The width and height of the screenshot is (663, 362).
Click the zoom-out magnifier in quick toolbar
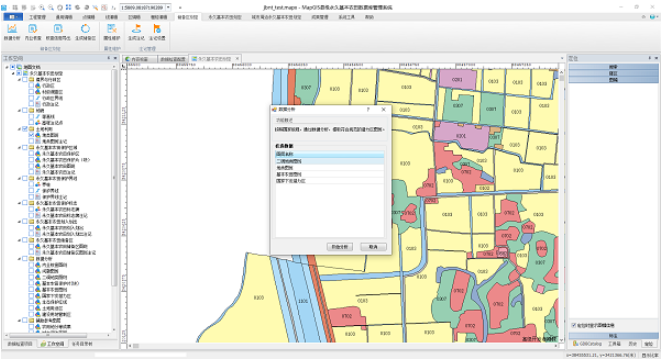(51, 8)
